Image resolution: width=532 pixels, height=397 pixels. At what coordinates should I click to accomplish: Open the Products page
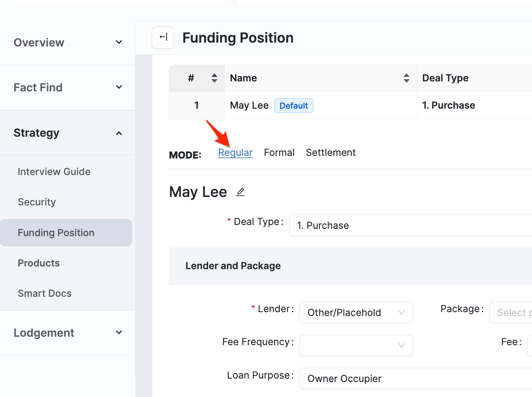[x=39, y=263]
